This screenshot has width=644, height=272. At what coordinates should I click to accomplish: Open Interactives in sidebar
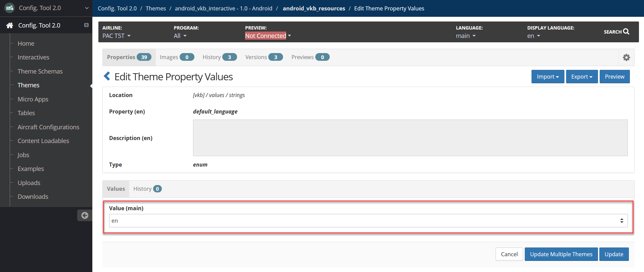33,57
